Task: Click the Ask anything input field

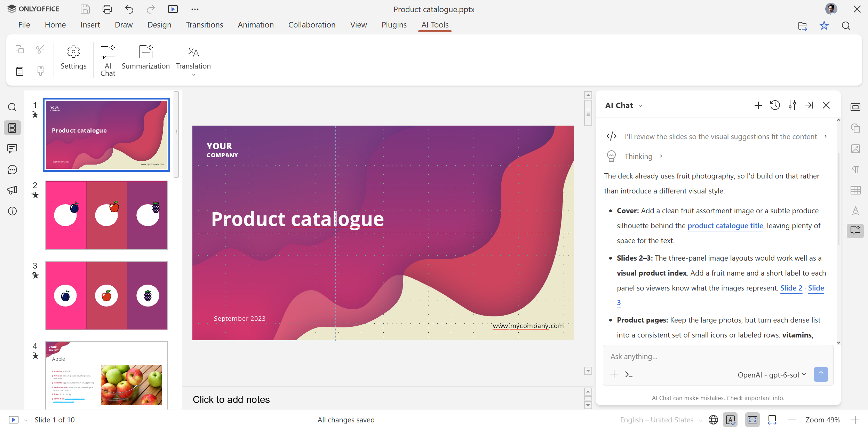Action: pos(718,356)
